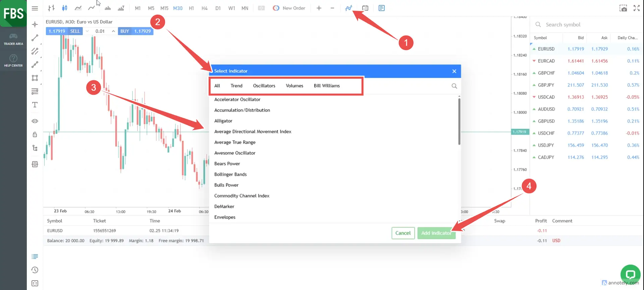Toggle drawing objects visibility eye icon

tap(35, 121)
